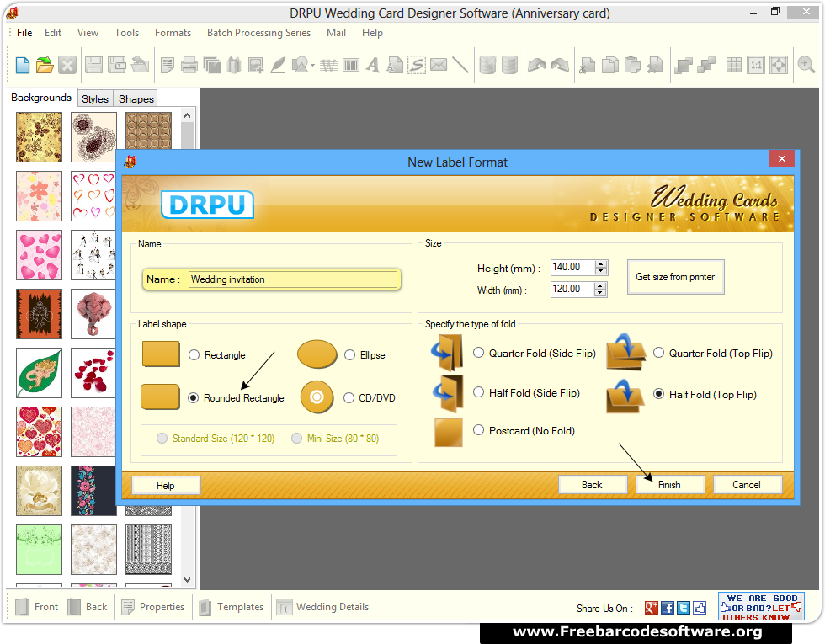Click the Help button in dialog

pyautogui.click(x=165, y=485)
